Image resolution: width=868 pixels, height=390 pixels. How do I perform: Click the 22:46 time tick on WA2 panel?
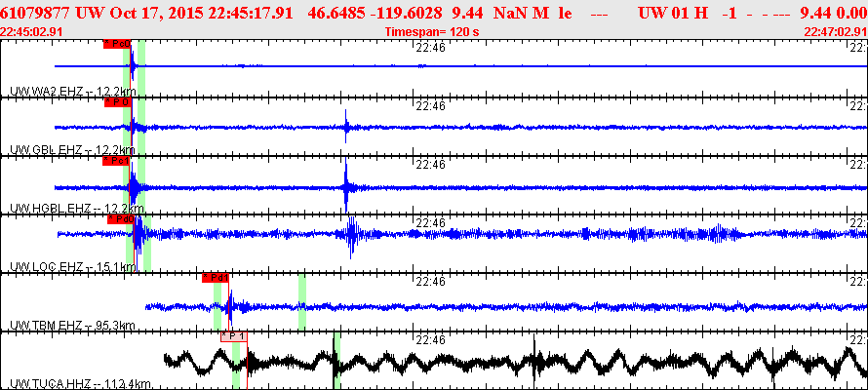[430, 47]
